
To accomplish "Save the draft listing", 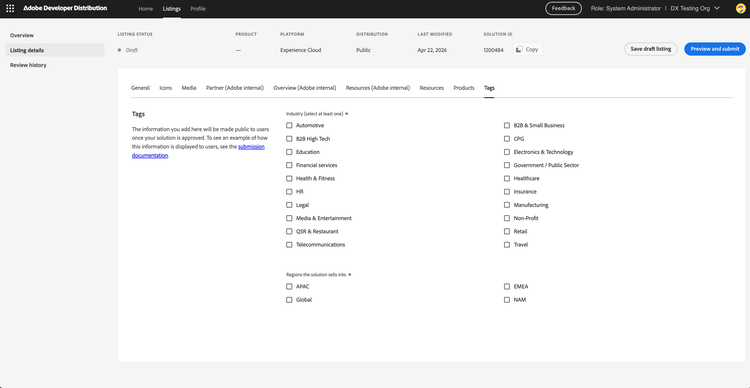I will 651,49.
